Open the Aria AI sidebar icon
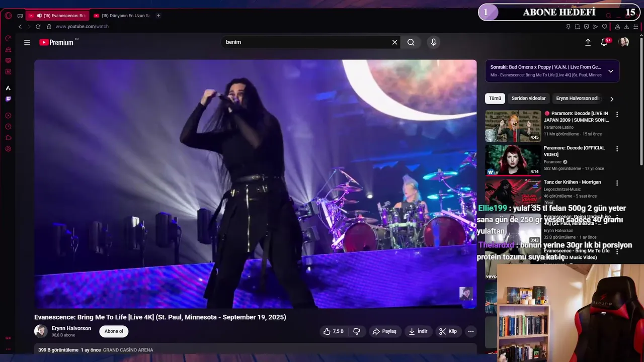Screen dimensions: 644x362 (8, 88)
